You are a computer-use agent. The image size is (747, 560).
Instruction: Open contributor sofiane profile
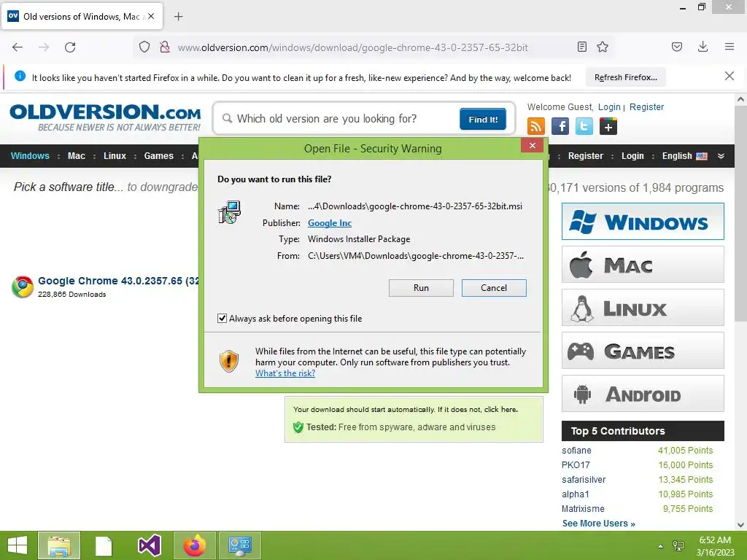576,451
